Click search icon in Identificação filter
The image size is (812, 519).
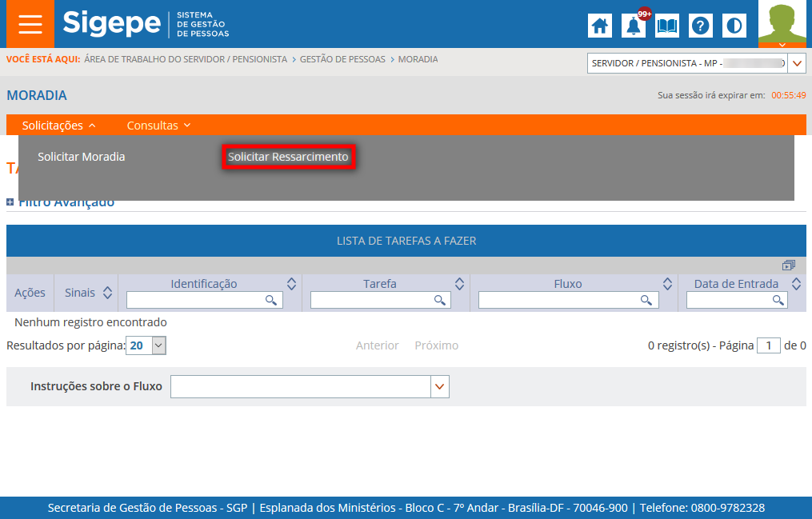pyautogui.click(x=272, y=300)
